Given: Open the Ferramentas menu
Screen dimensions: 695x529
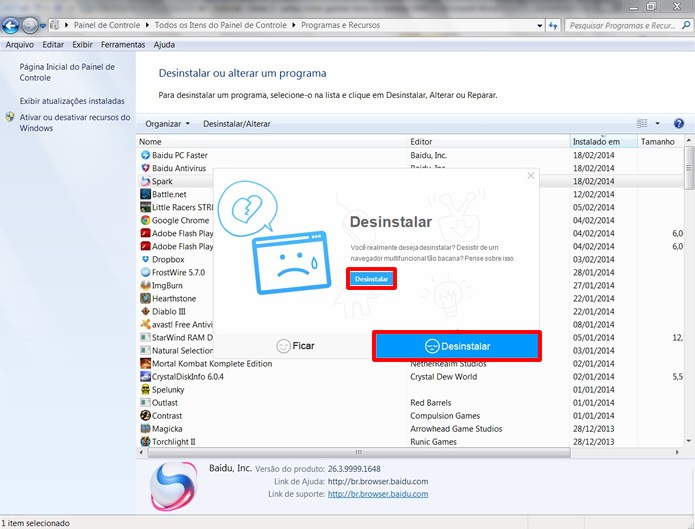Looking at the screenshot, I should 123,45.
